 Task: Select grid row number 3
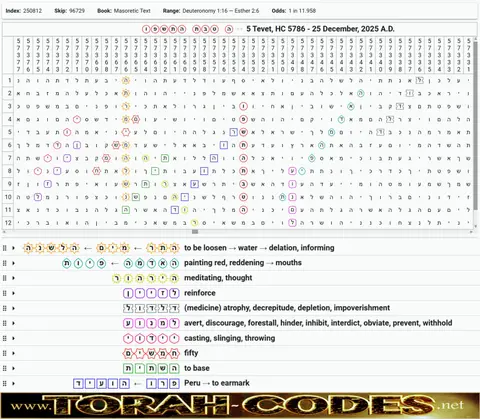coord(9,106)
